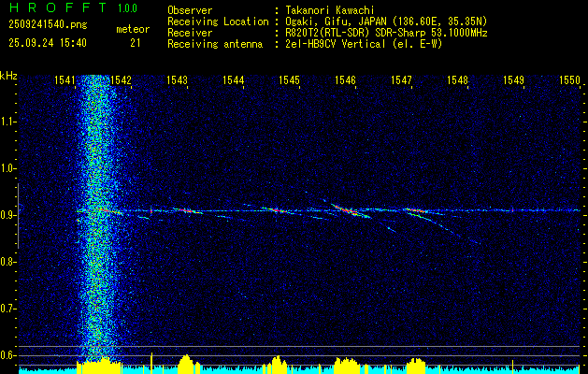Click the 1549 time marker
The height and width of the screenshot is (374, 588).
pos(513,80)
